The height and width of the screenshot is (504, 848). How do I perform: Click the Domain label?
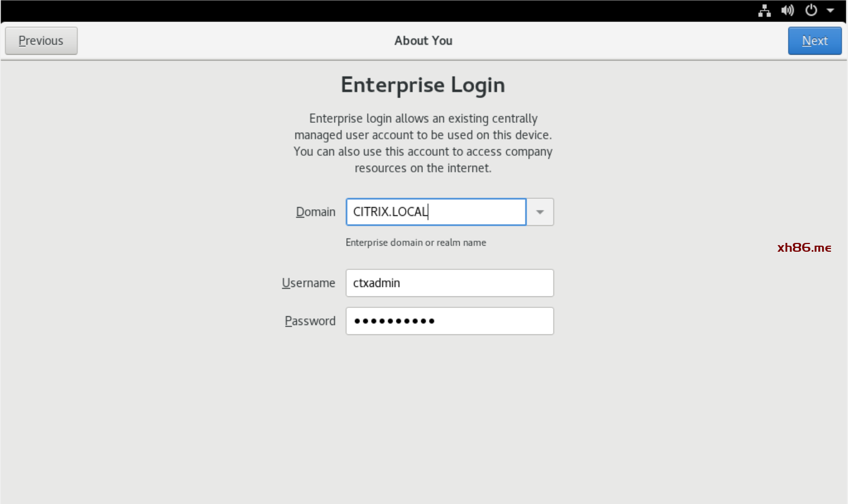[x=315, y=212]
